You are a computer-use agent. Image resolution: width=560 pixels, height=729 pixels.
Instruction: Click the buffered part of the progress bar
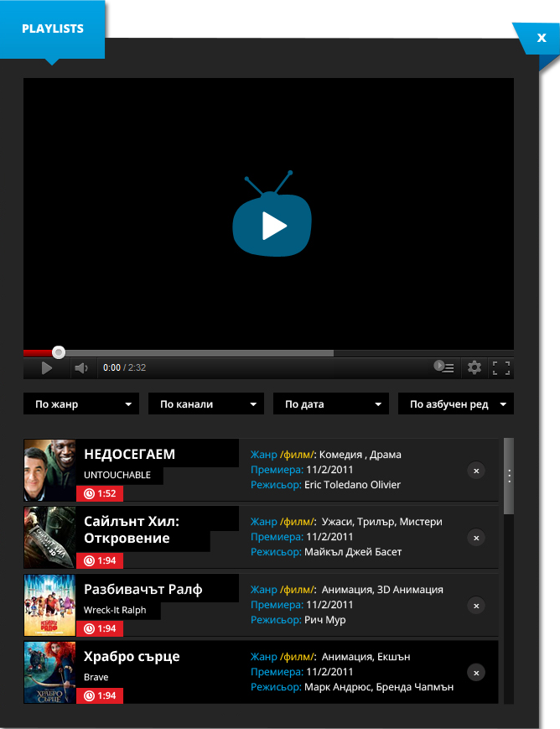(x=199, y=353)
